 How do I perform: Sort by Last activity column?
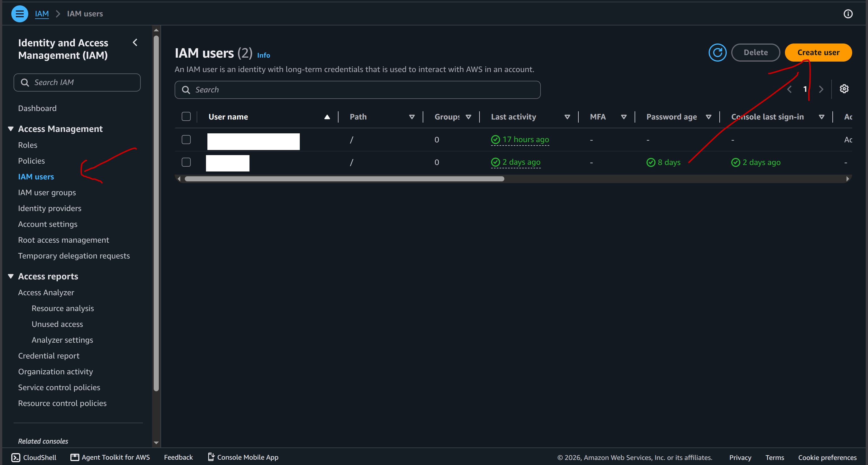(x=567, y=117)
